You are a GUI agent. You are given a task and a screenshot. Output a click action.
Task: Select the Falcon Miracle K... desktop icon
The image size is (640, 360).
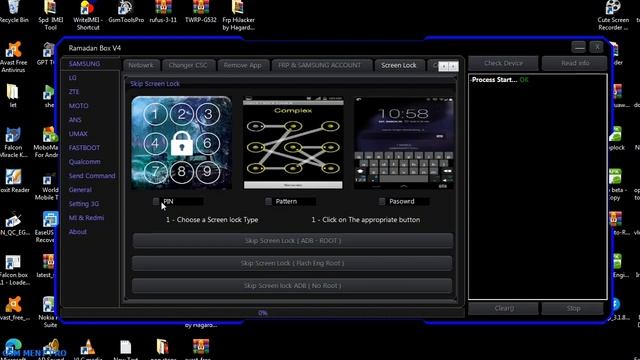[x=13, y=142]
